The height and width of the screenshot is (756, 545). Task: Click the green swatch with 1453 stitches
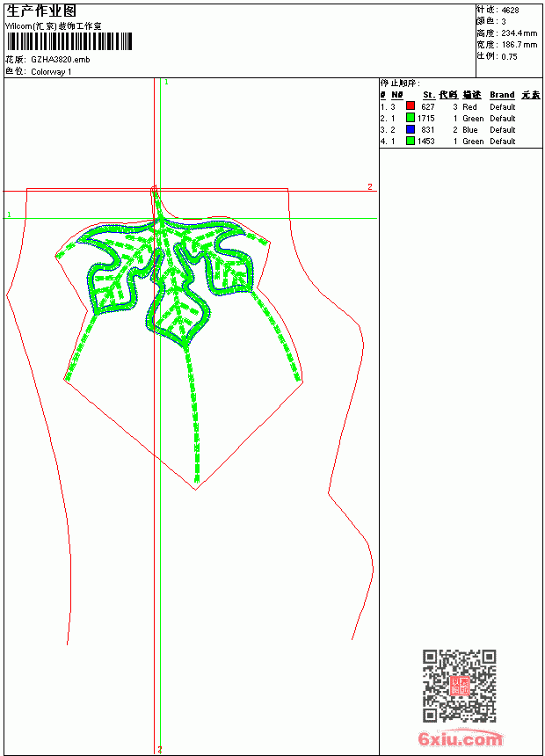[411, 141]
